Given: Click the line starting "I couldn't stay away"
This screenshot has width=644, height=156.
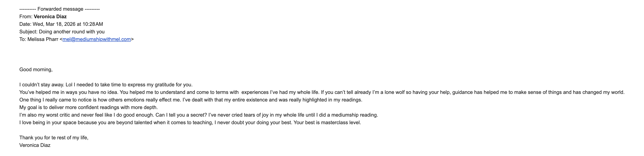Looking at the screenshot, I should pos(106,85).
